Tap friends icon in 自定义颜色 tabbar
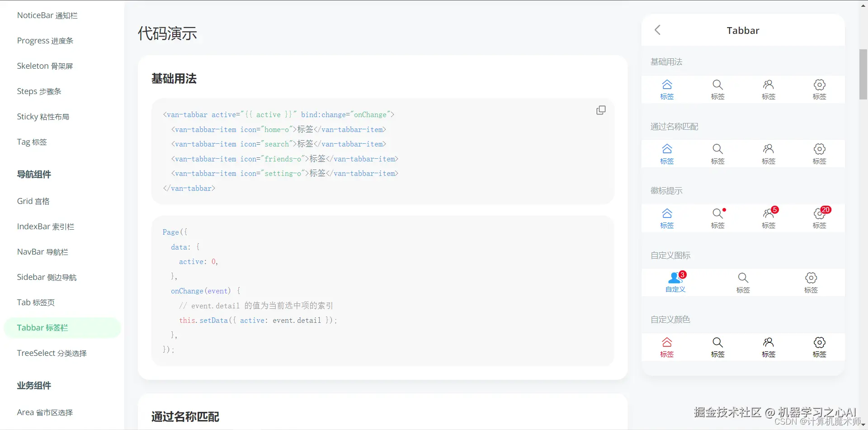Viewport: 868px width, 430px height. click(x=769, y=342)
